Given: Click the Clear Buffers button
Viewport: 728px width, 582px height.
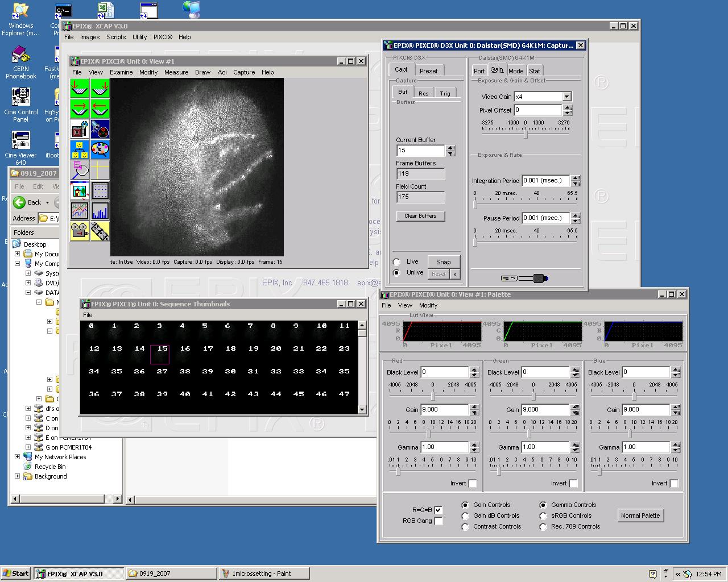Looking at the screenshot, I should 420,216.
